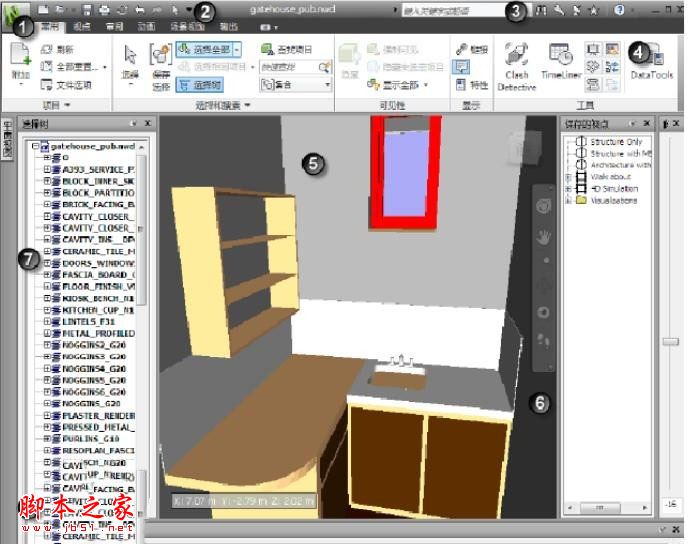The image size is (695, 544).
Task: Click the Save icon in quick access toolbar
Action: point(87,9)
